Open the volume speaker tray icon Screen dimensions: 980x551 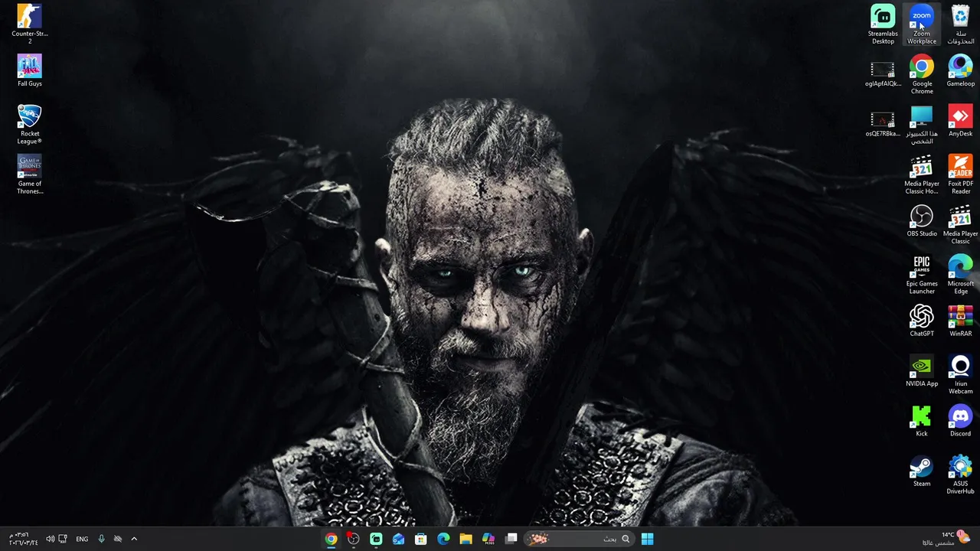coord(50,539)
